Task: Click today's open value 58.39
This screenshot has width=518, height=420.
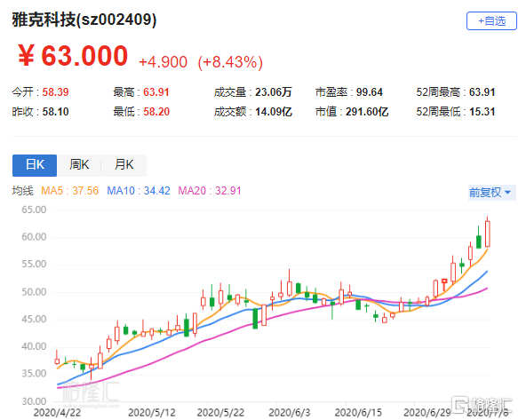Action: click(55, 92)
